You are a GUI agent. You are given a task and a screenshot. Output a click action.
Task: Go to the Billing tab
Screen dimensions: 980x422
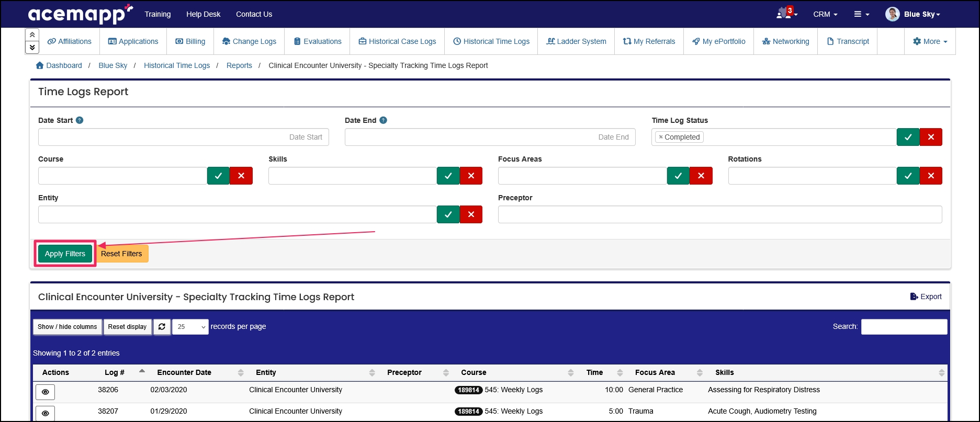(190, 41)
